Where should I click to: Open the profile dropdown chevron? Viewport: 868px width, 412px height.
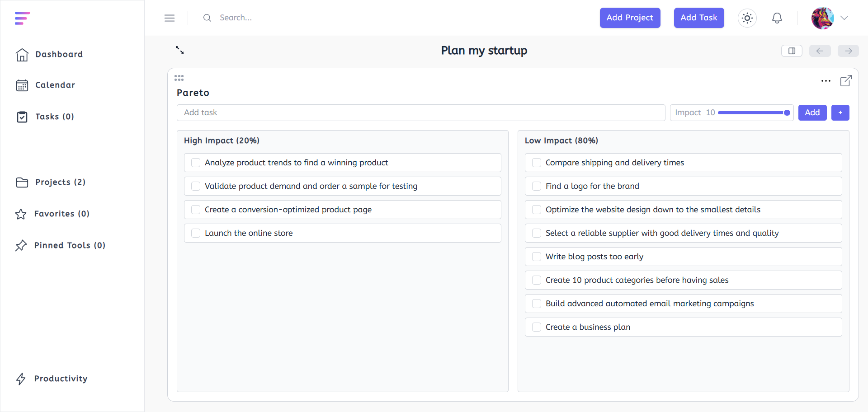point(845,18)
